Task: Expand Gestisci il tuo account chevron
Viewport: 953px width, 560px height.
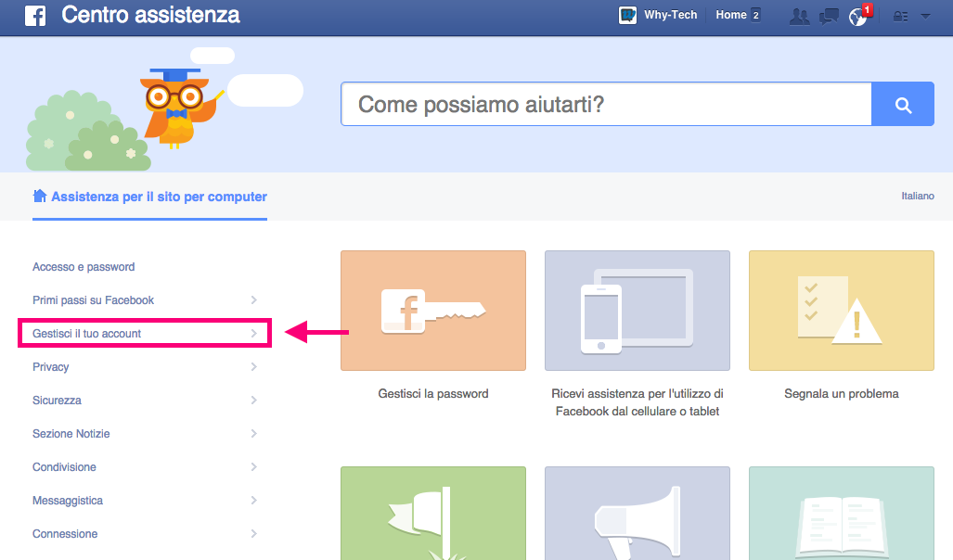Action: pyautogui.click(x=254, y=334)
